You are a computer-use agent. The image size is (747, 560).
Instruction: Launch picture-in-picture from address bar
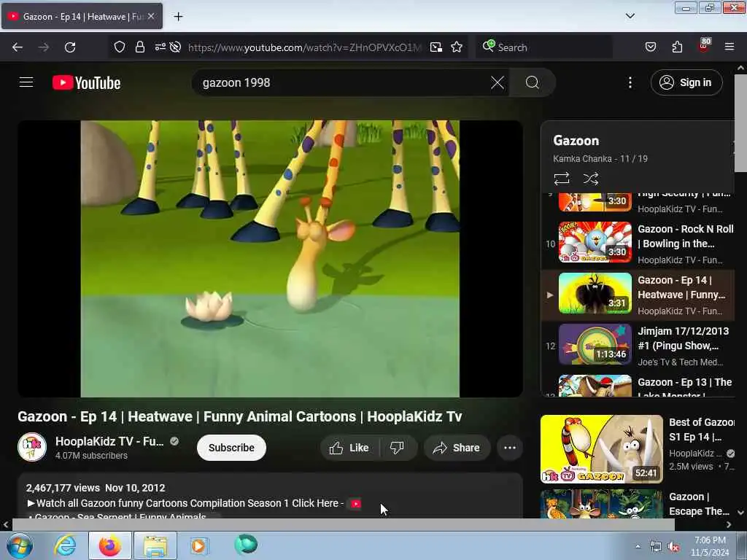pos(436,47)
